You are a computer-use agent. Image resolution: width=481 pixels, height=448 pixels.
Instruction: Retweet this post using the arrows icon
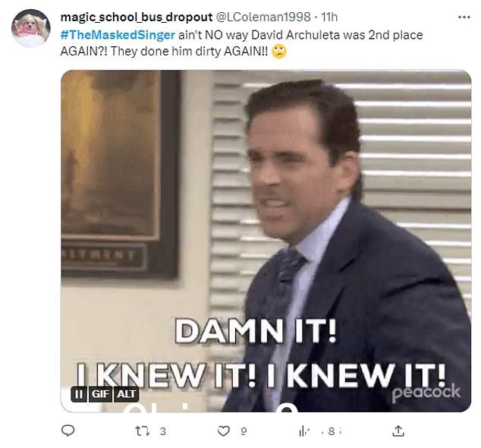(x=143, y=431)
